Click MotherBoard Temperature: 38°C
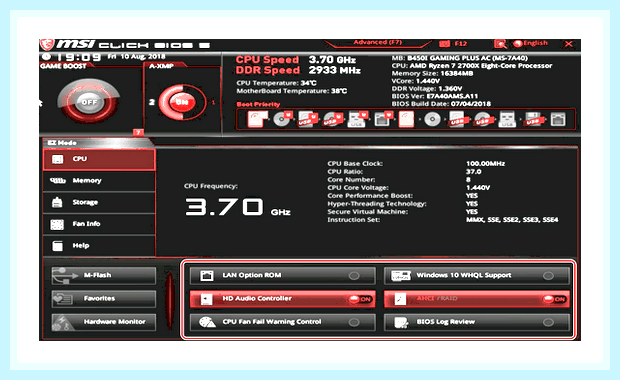The image size is (620, 380). 292,91
